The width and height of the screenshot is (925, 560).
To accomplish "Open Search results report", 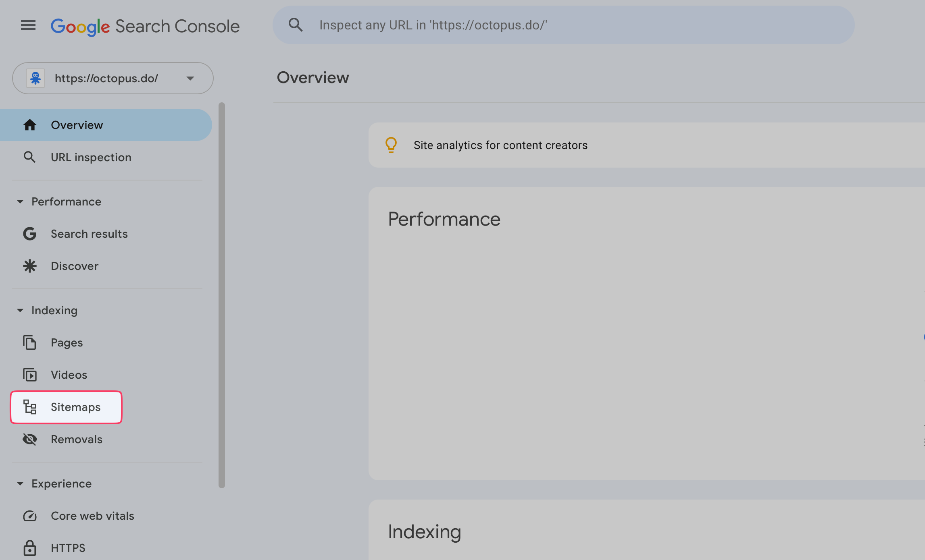I will tap(106, 234).
